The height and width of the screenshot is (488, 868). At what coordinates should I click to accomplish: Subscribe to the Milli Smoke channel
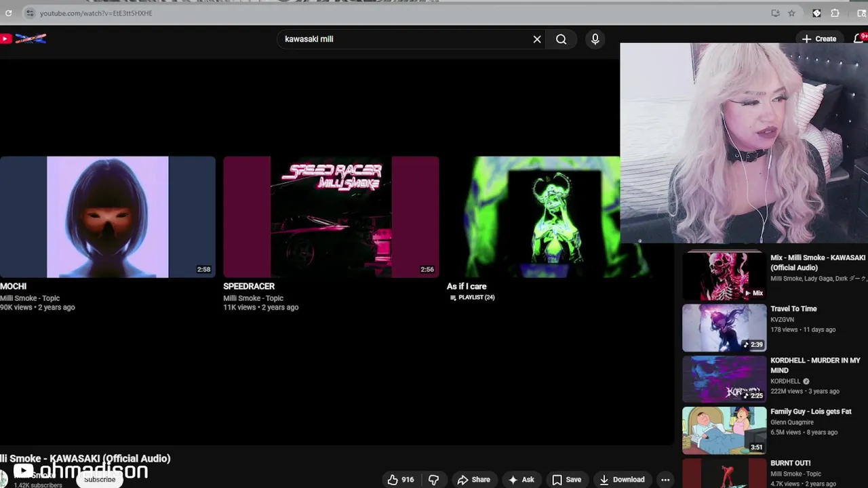click(100, 480)
